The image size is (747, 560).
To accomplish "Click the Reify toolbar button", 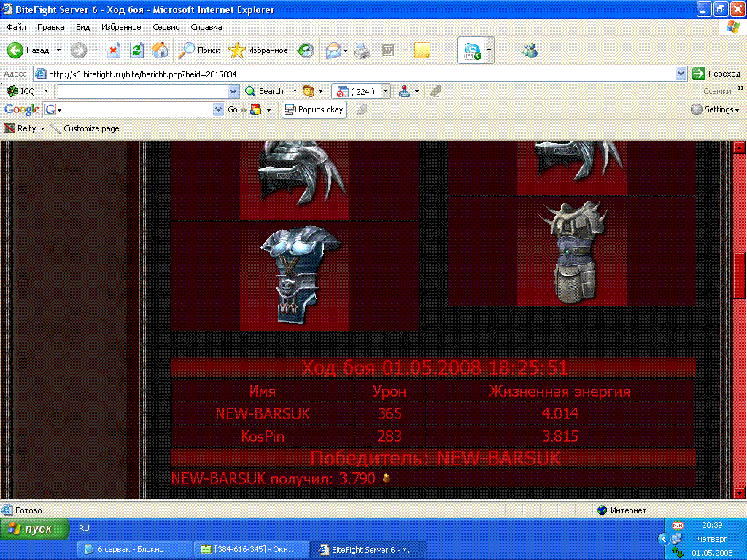I will [x=20, y=128].
